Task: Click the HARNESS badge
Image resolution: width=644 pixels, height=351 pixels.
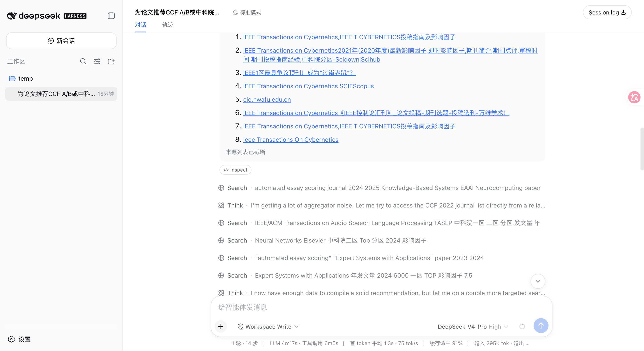Action: (x=75, y=16)
